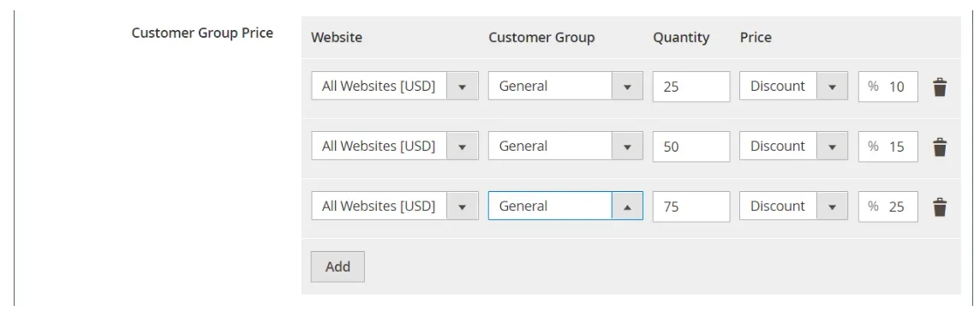This screenshot has height=311, width=980.
Task: Edit the 10 percent discount field
Action: click(x=888, y=87)
